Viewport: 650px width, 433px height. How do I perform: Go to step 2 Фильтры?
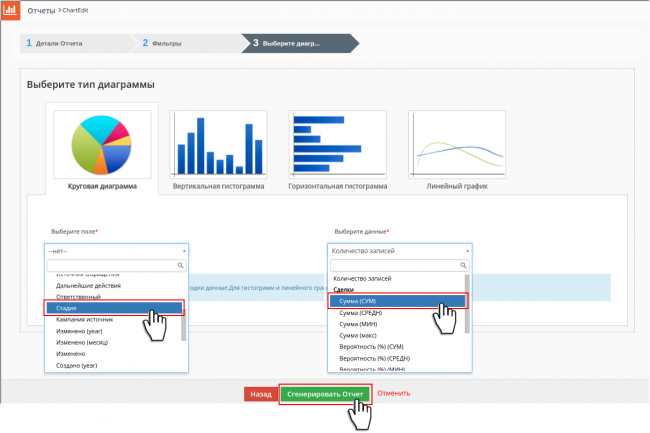[x=187, y=43]
